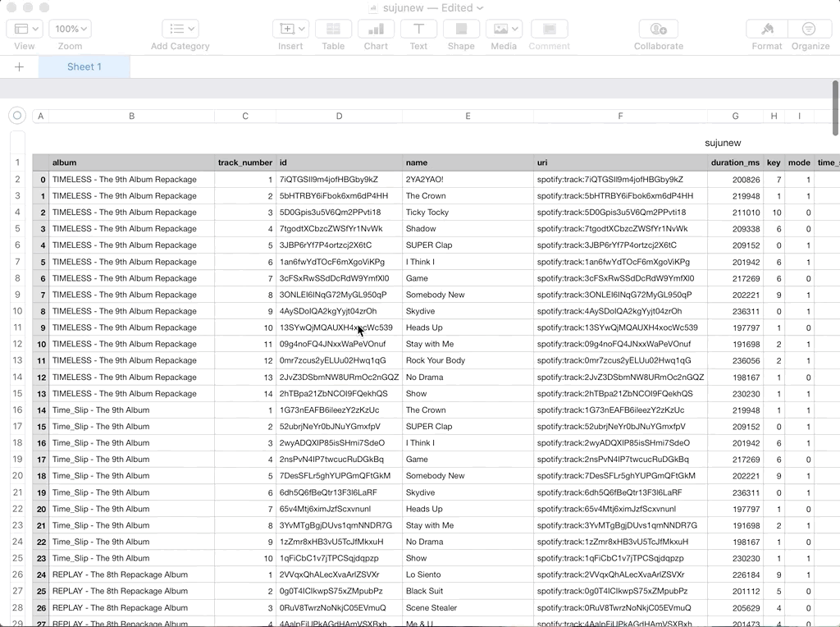Show the Organize sidebar
This screenshot has width=840, height=627.
[x=810, y=29]
